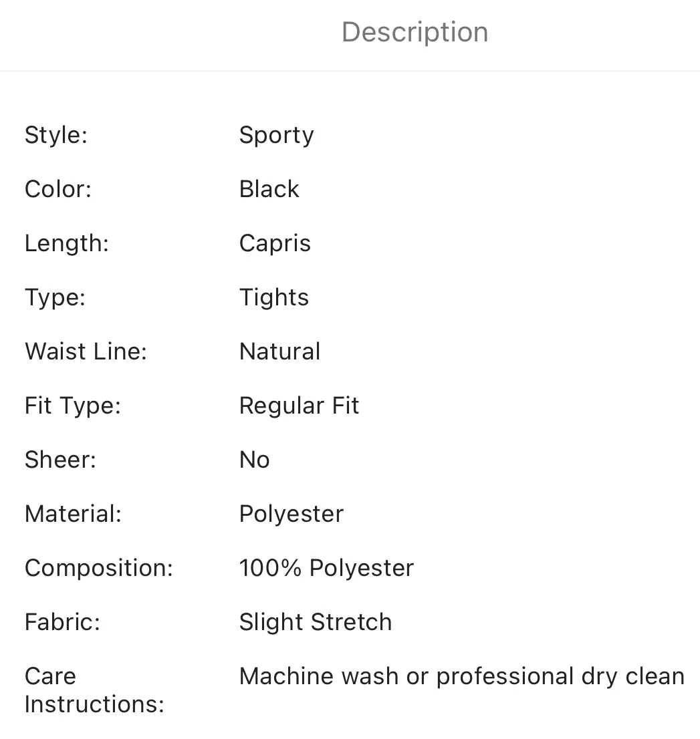The image size is (700, 739).
Task: Click the Black color value
Action: 269,189
